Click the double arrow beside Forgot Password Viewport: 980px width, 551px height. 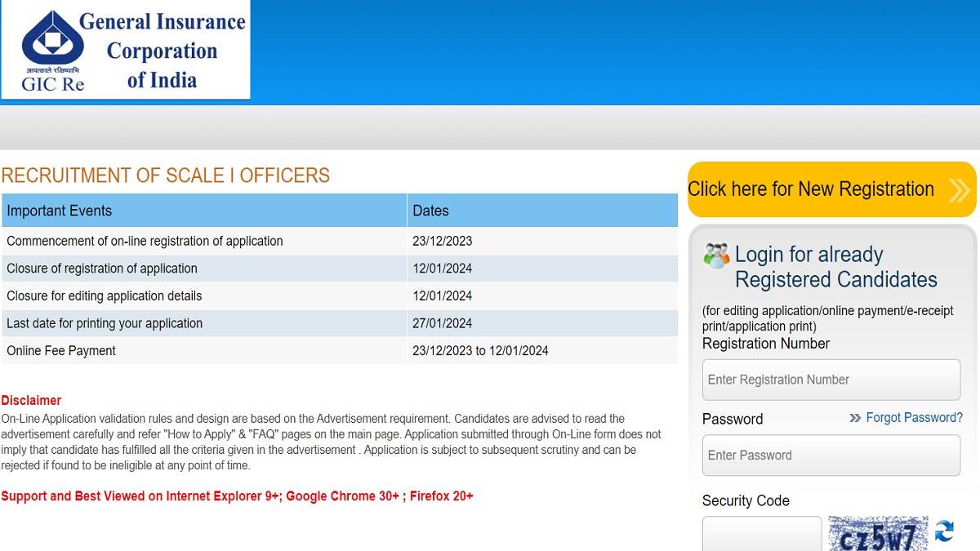855,418
